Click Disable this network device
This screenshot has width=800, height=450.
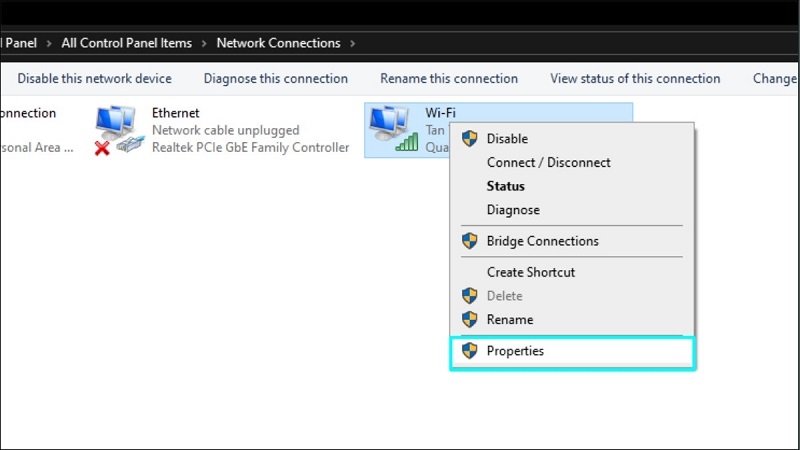click(94, 79)
